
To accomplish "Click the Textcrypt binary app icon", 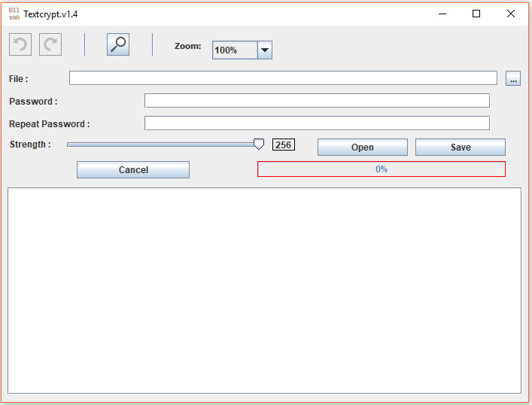I will tap(14, 14).
